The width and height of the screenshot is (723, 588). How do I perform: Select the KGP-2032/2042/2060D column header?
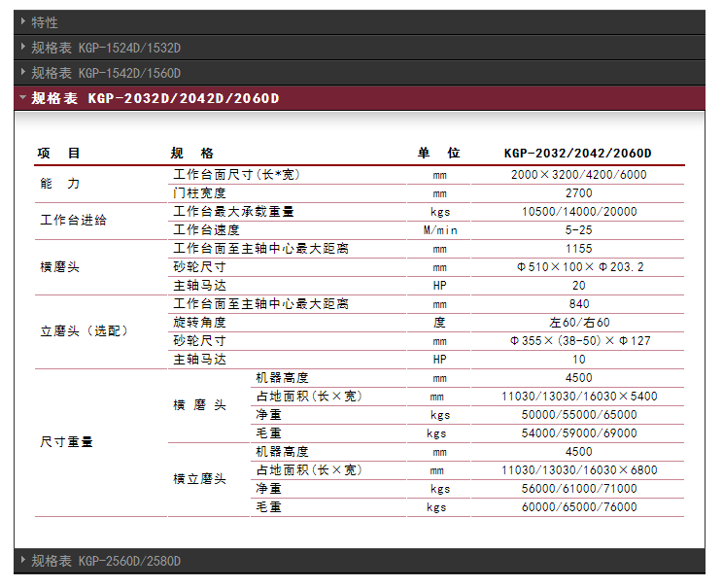click(x=578, y=154)
